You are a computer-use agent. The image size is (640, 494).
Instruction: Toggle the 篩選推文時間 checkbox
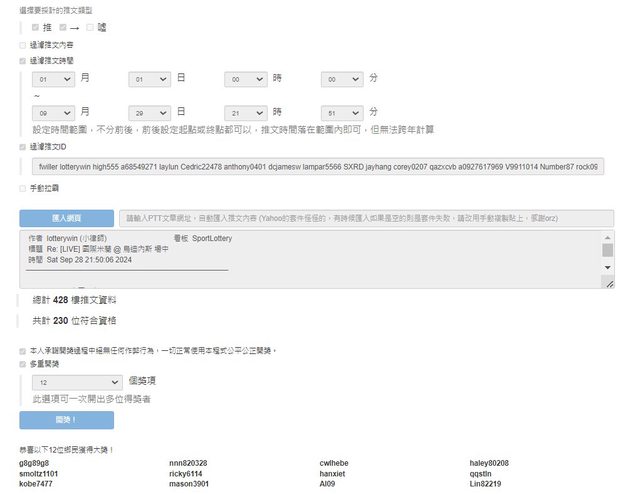click(x=23, y=61)
